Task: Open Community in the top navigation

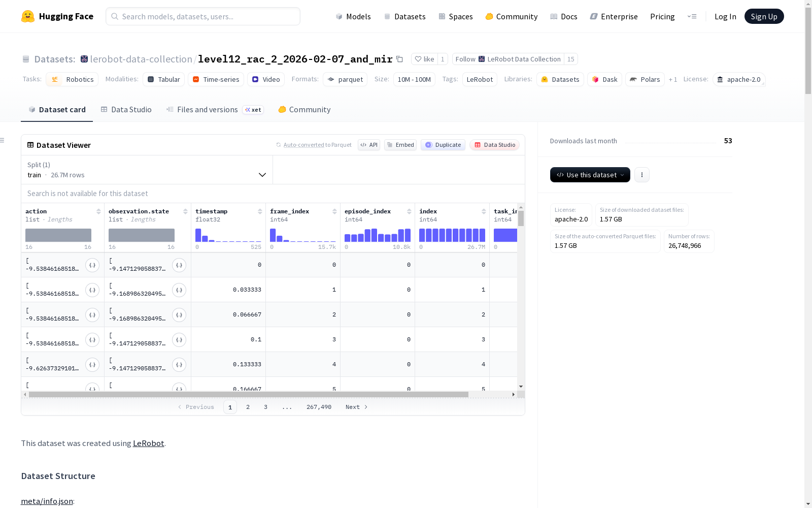Action: [512, 17]
